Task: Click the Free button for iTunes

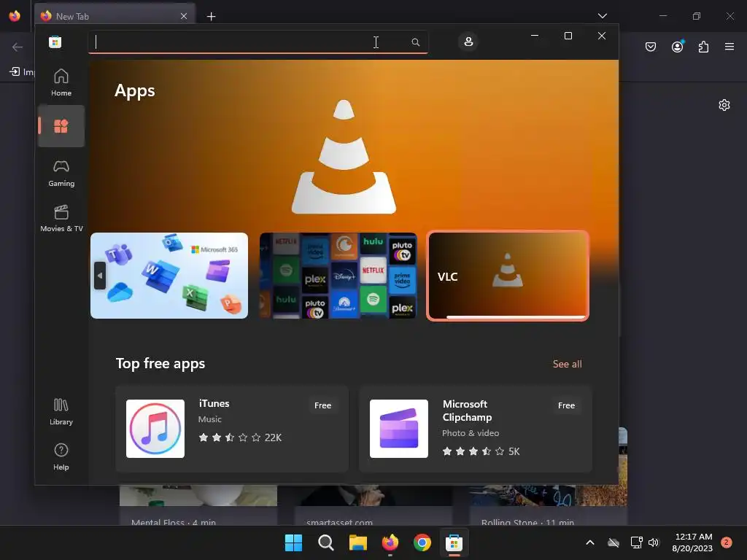Action: coord(322,405)
